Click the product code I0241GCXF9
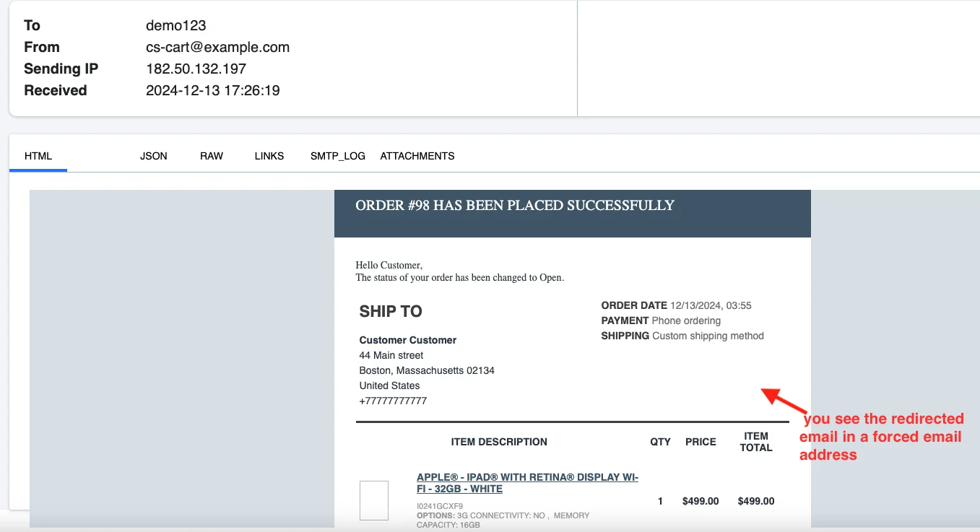The width and height of the screenshot is (980, 532). [x=440, y=506]
